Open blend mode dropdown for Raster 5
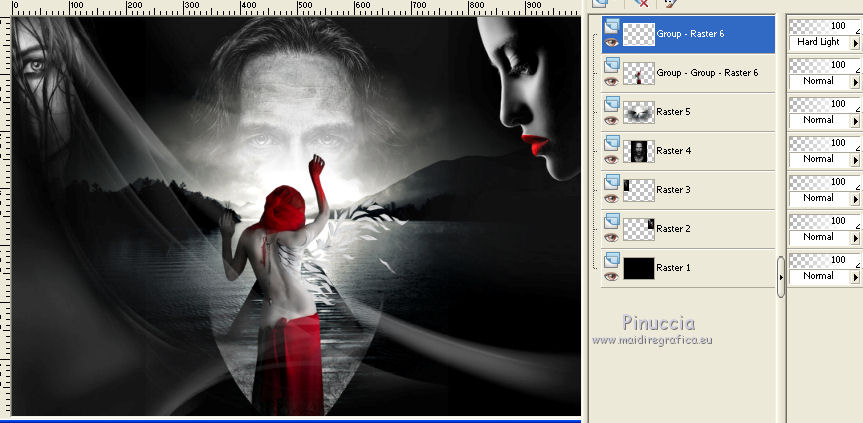The image size is (863, 423). click(855, 120)
